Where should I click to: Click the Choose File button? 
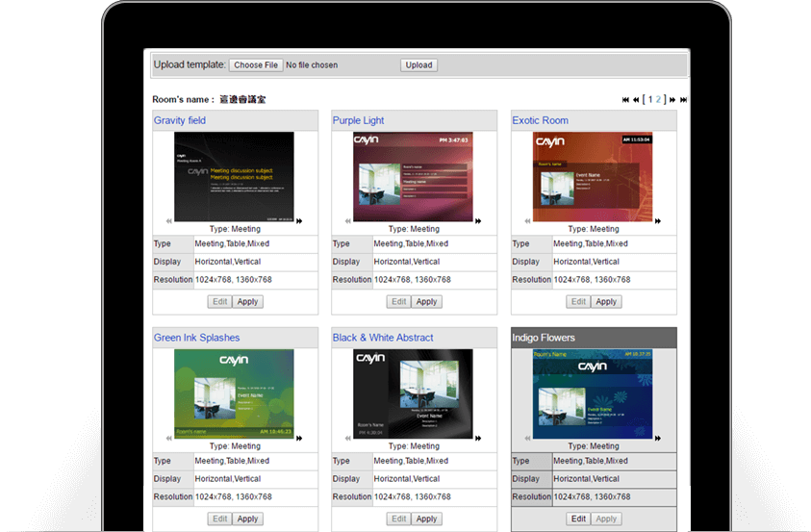pyautogui.click(x=256, y=65)
